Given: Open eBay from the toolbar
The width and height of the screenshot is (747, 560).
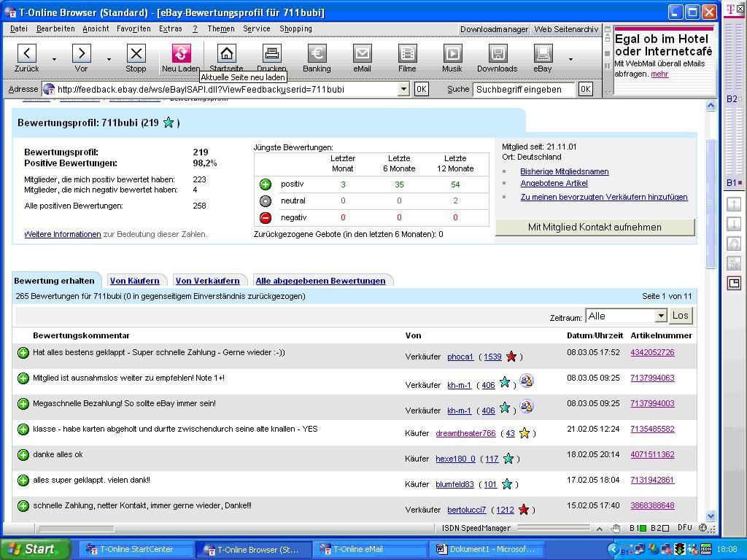Looking at the screenshot, I should (x=543, y=58).
